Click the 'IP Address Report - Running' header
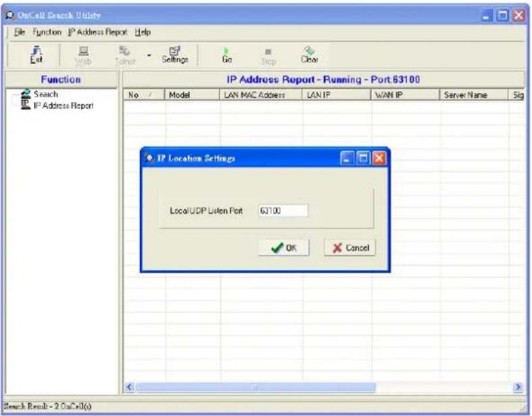Screen dimensions: 532x416 click(323, 79)
